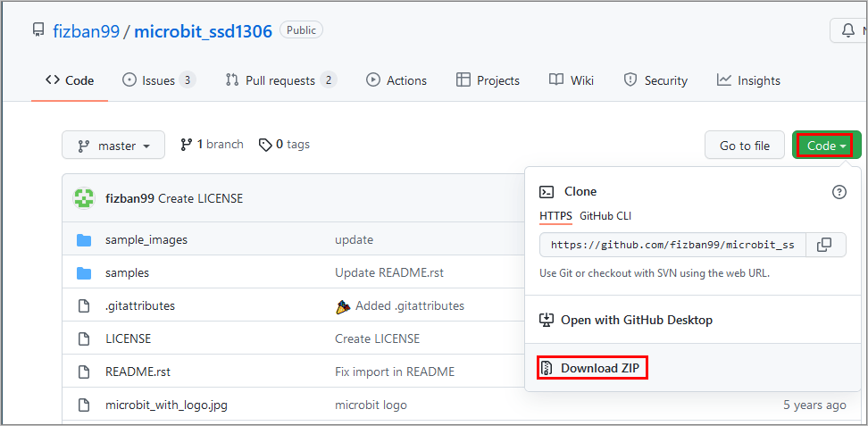Click Open with GitHub Desktop
This screenshot has width=868, height=426.
coord(625,321)
